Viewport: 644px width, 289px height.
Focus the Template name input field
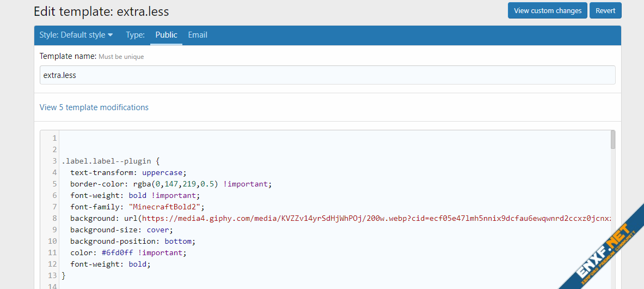tap(327, 75)
